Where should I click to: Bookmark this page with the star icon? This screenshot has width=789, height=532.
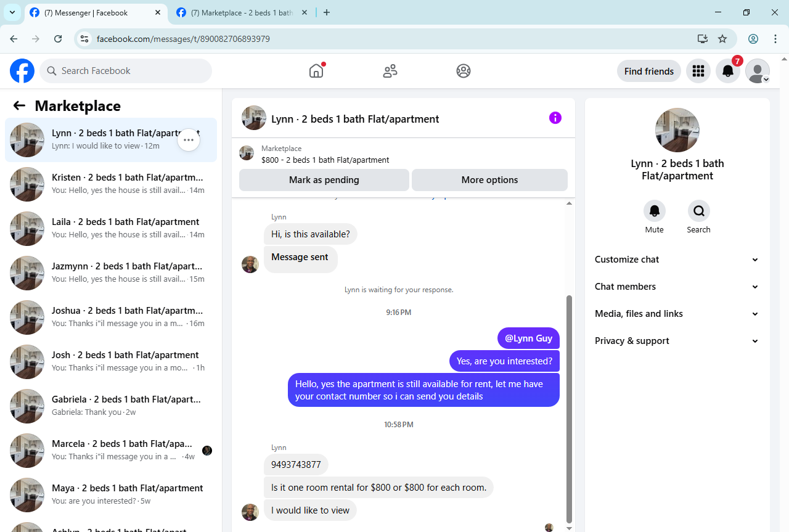pos(722,39)
